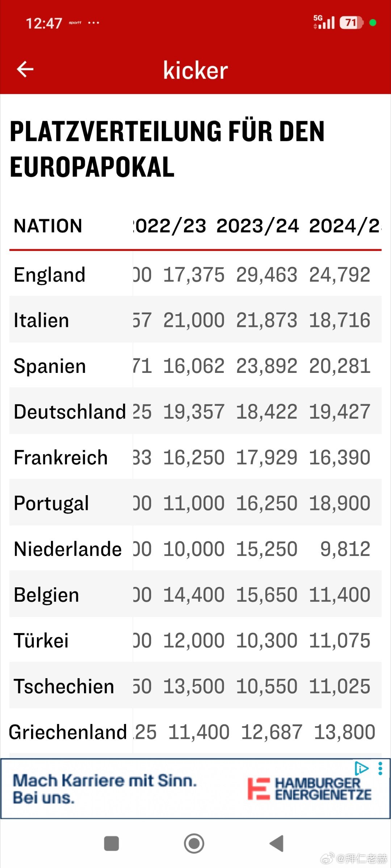The height and width of the screenshot is (868, 391).
Task: Tap the kicker logo title
Action: (195, 70)
